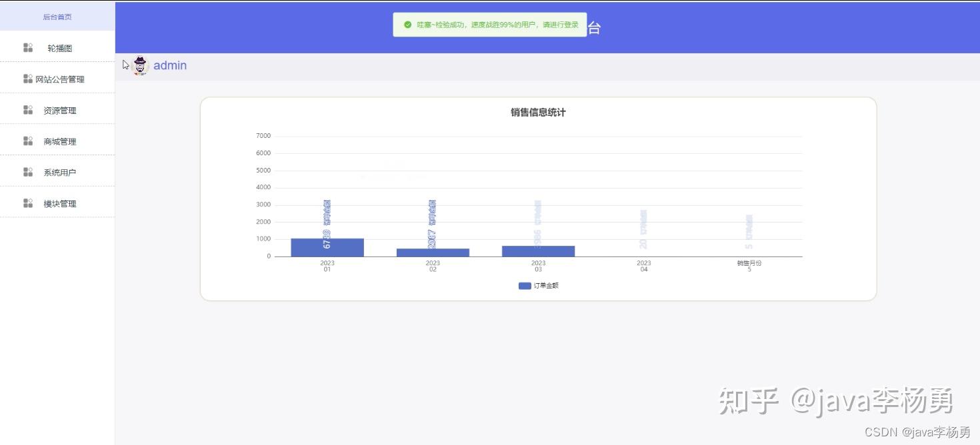Click the 请进行登录 login prompt message
This screenshot has width=980, height=445.
[563, 25]
